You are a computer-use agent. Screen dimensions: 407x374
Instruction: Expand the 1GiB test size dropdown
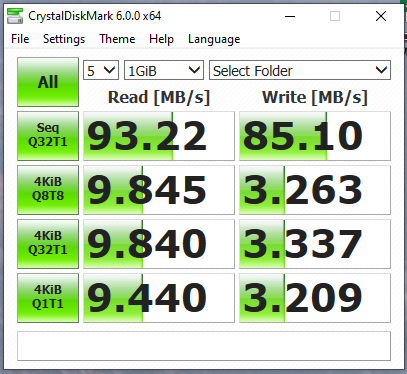coord(164,70)
